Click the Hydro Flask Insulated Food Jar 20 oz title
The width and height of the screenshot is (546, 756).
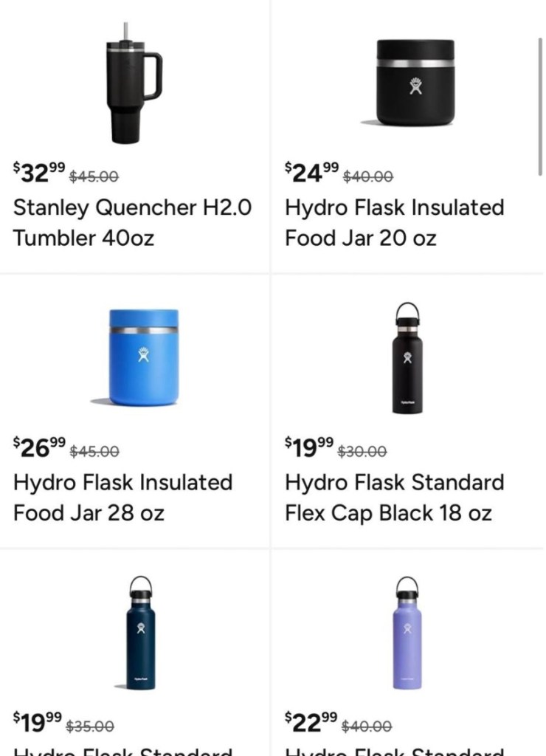394,222
